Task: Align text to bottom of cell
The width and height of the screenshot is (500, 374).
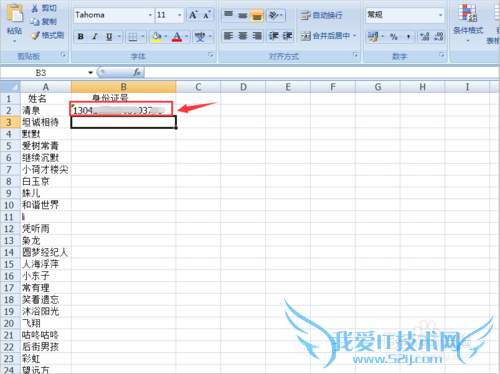Action: click(x=257, y=15)
